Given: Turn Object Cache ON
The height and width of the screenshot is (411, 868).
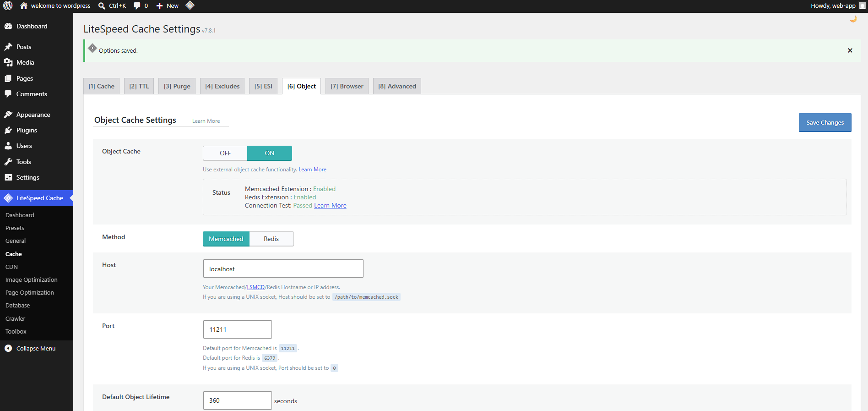Looking at the screenshot, I should (270, 153).
